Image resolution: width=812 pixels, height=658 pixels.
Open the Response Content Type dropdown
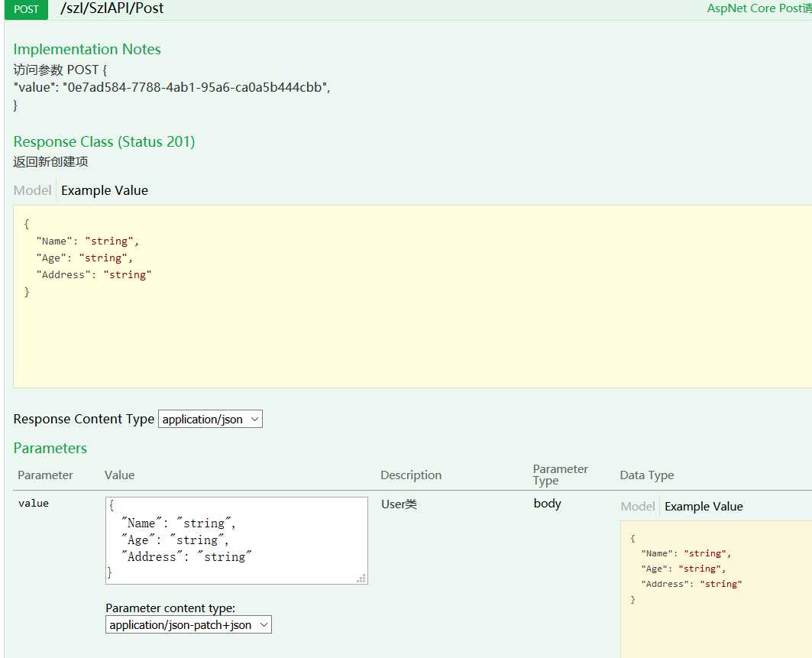210,419
